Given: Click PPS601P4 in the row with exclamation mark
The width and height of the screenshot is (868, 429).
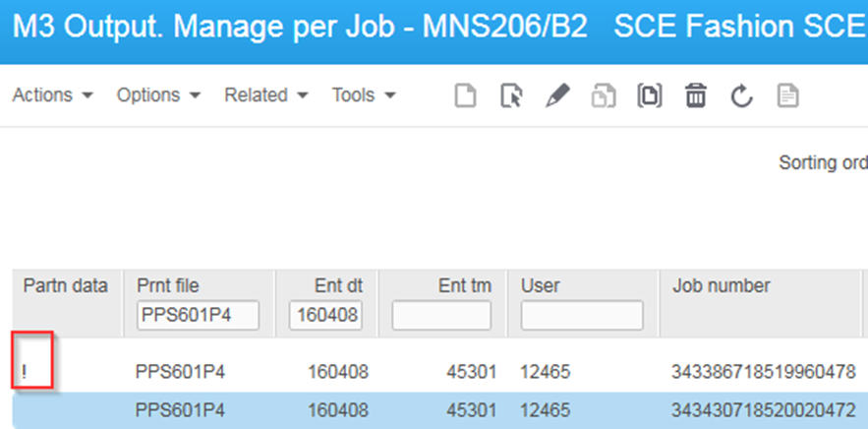Looking at the screenshot, I should pyautogui.click(x=180, y=372).
